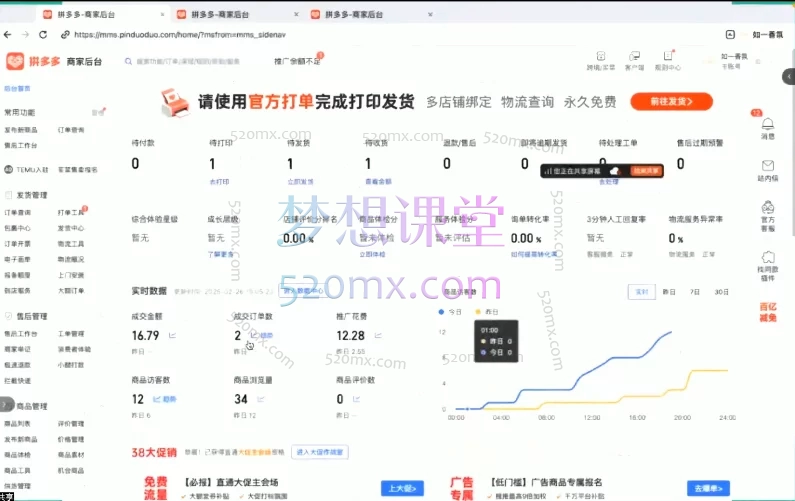Open 包裹中心 in 发货管理
This screenshot has height=501, width=795.
17,228
